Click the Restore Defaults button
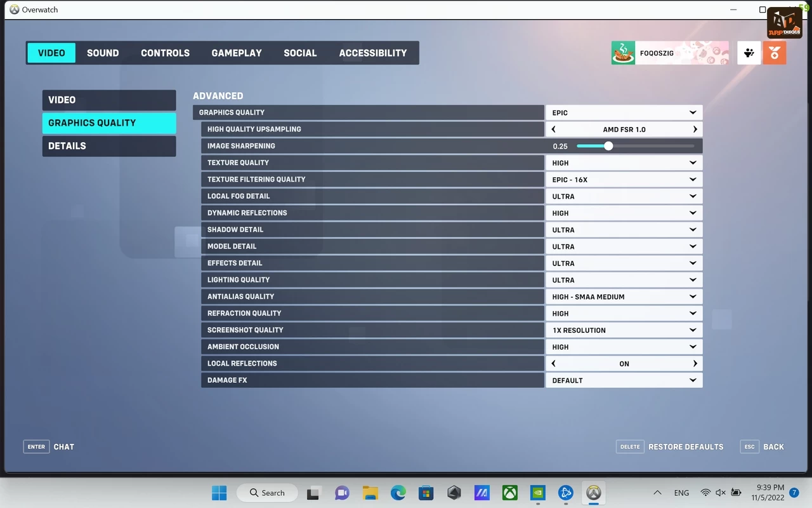This screenshot has width=812, height=508. tap(670, 447)
